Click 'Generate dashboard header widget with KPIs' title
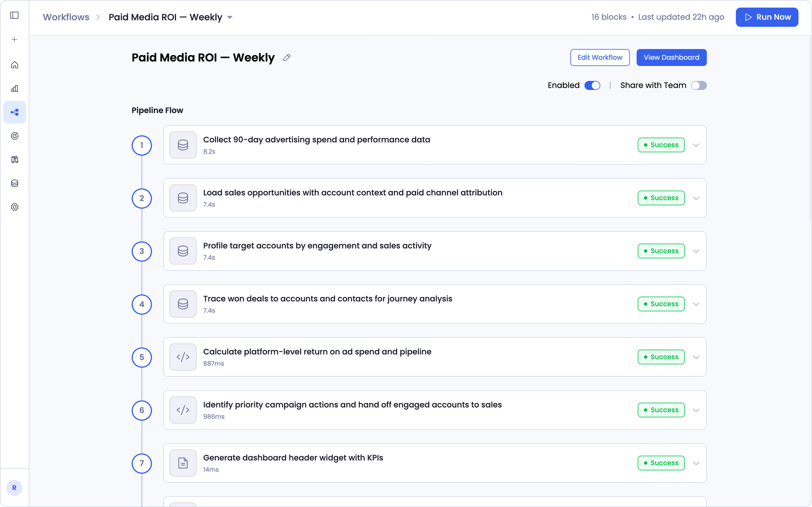This screenshot has width=812, height=507. click(293, 458)
